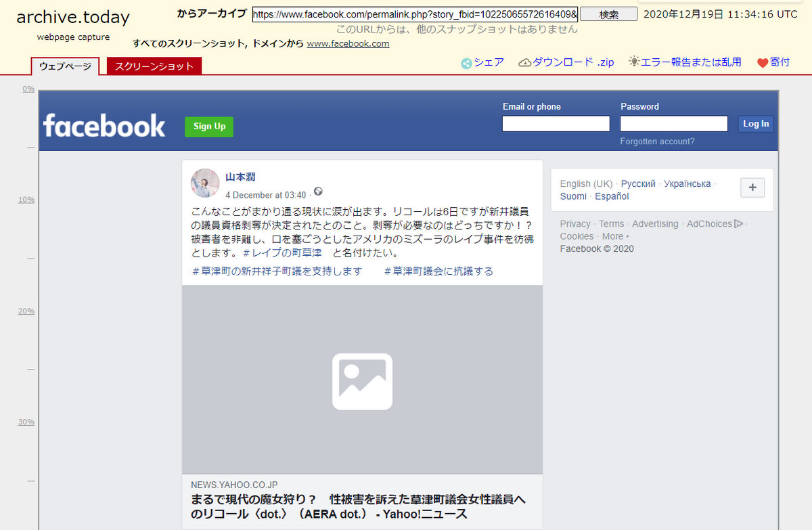Switch language to Русский
The image size is (812, 530).
639,184
